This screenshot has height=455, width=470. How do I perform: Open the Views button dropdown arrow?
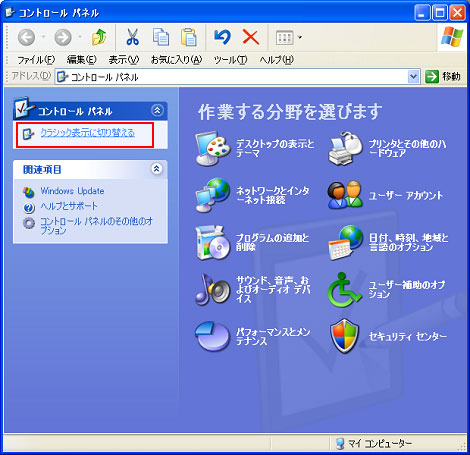click(x=300, y=37)
